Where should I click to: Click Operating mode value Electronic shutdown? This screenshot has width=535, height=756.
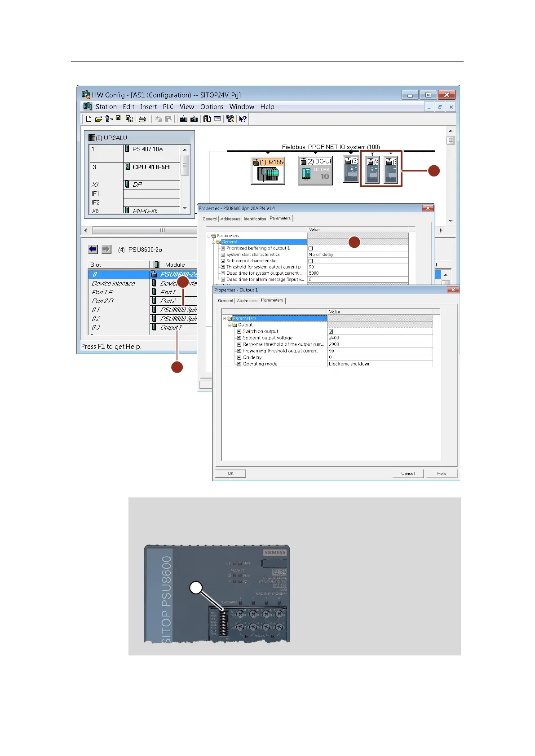tap(380, 364)
